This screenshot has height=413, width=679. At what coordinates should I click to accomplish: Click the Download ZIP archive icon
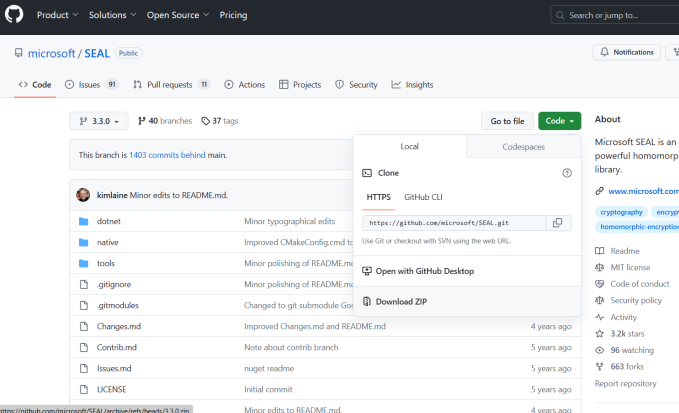(x=367, y=302)
